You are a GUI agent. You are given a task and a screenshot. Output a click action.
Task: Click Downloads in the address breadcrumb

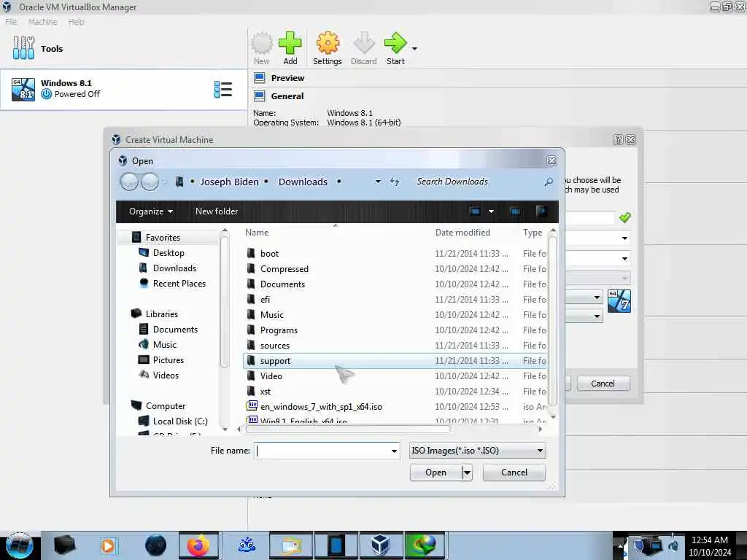point(303,182)
